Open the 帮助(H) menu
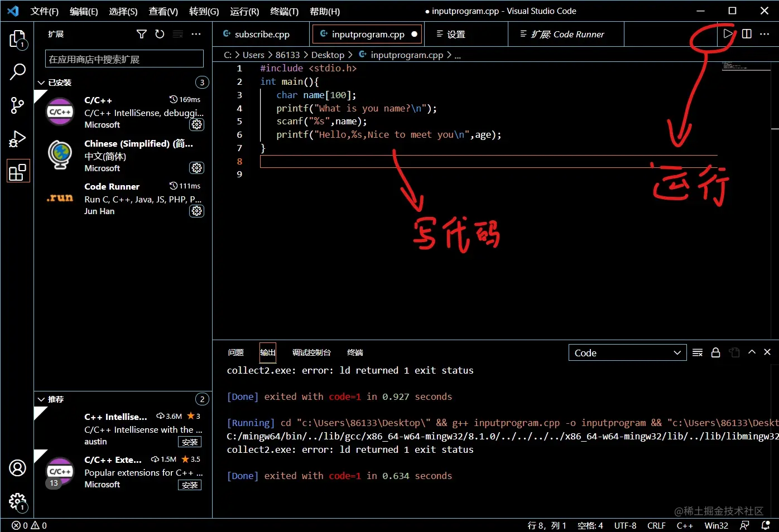779x532 pixels. pyautogui.click(x=325, y=11)
